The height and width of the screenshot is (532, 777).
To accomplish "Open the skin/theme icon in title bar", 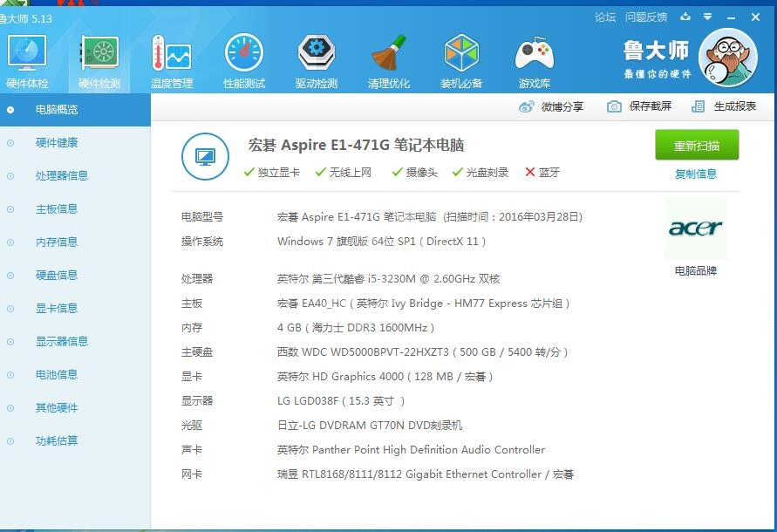I will (685, 17).
